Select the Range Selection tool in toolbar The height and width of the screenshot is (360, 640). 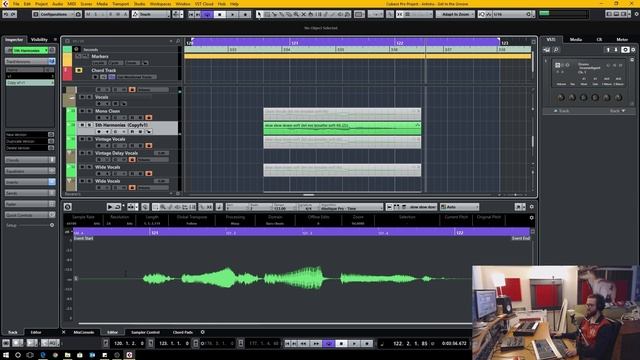pyautogui.click(x=267, y=14)
